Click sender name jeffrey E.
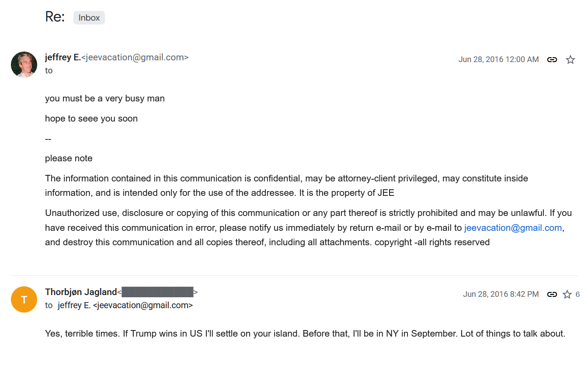 pos(63,57)
